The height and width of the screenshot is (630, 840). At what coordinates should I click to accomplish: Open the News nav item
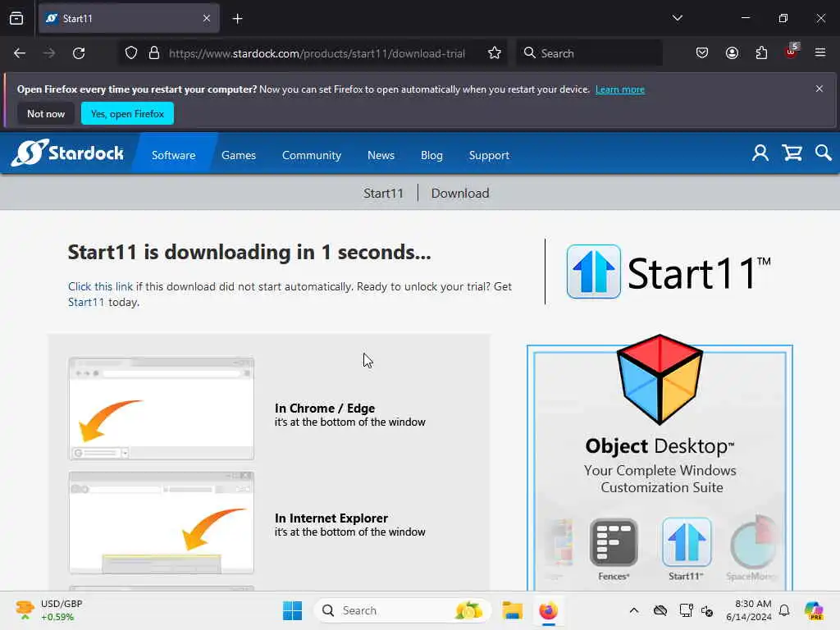[381, 155]
